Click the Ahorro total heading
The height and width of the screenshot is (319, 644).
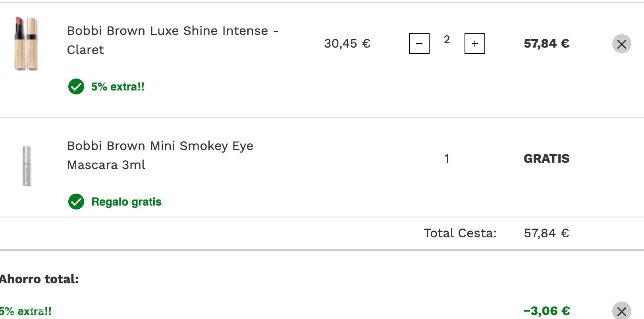(x=39, y=279)
